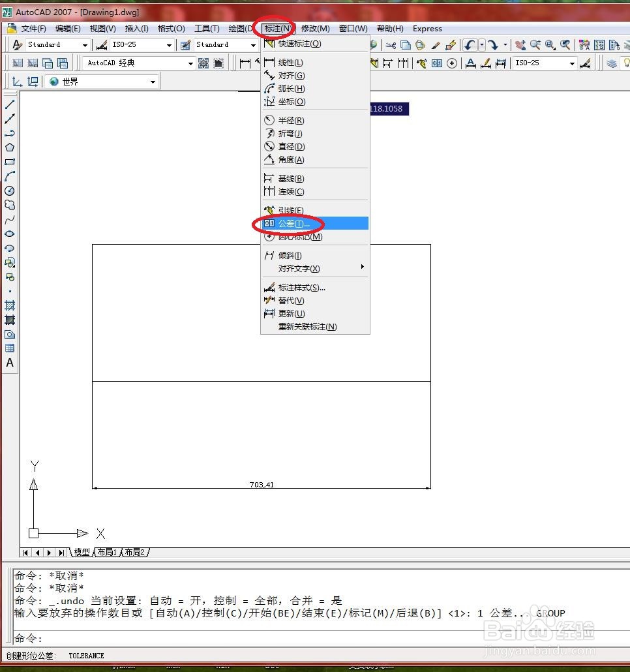Click the command line input area
630x672 pixels.
pyautogui.click(x=322, y=638)
